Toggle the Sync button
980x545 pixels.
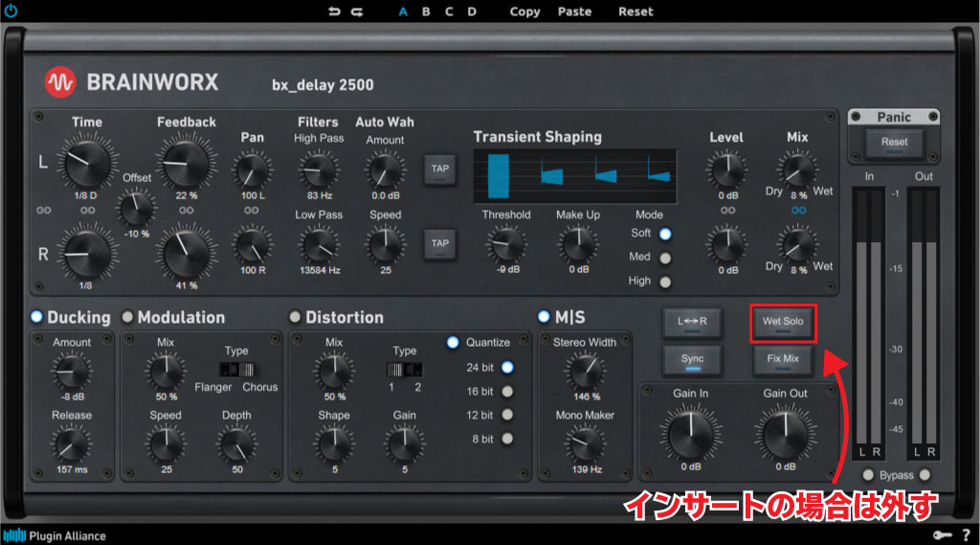point(693,360)
